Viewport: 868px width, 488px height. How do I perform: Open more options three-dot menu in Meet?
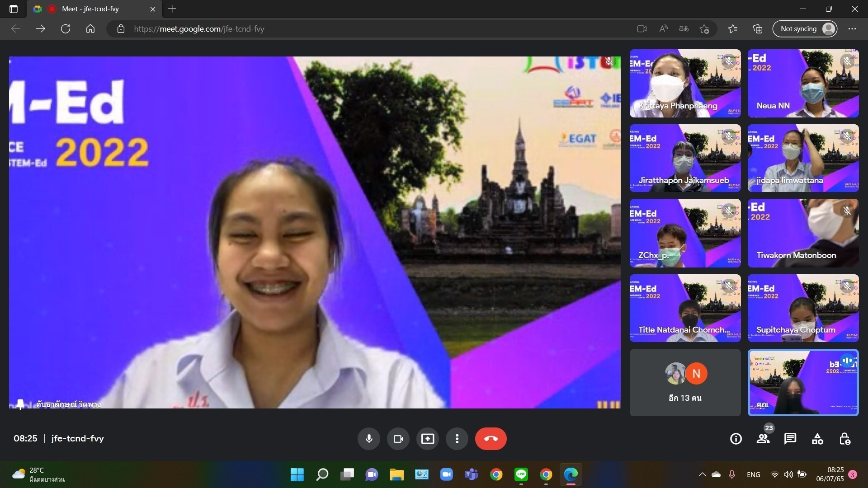point(457,439)
